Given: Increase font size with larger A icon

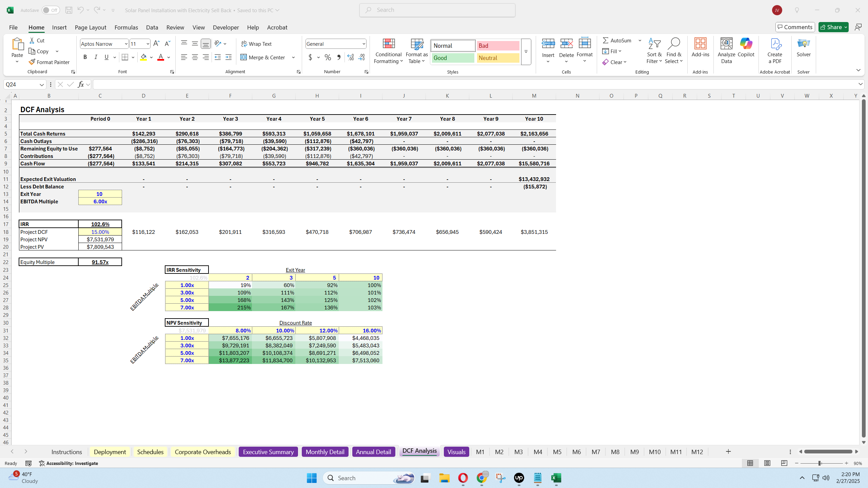Looking at the screenshot, I should point(156,44).
